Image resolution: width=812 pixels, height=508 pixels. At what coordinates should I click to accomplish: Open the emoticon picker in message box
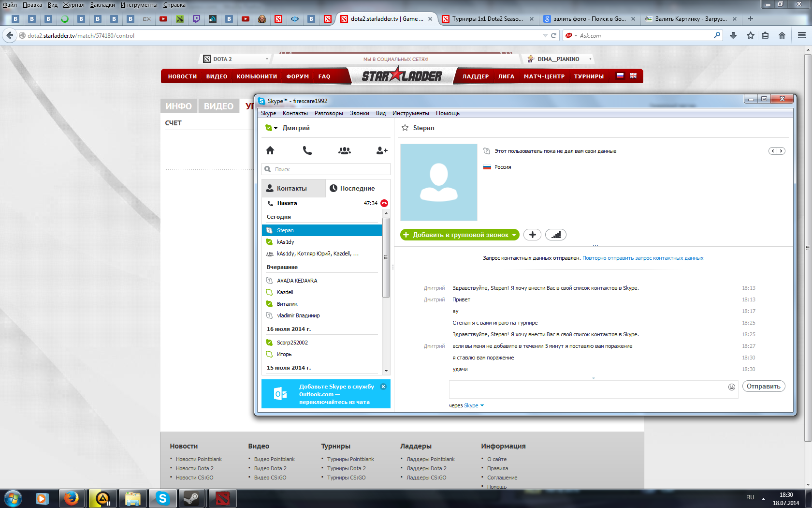(732, 387)
